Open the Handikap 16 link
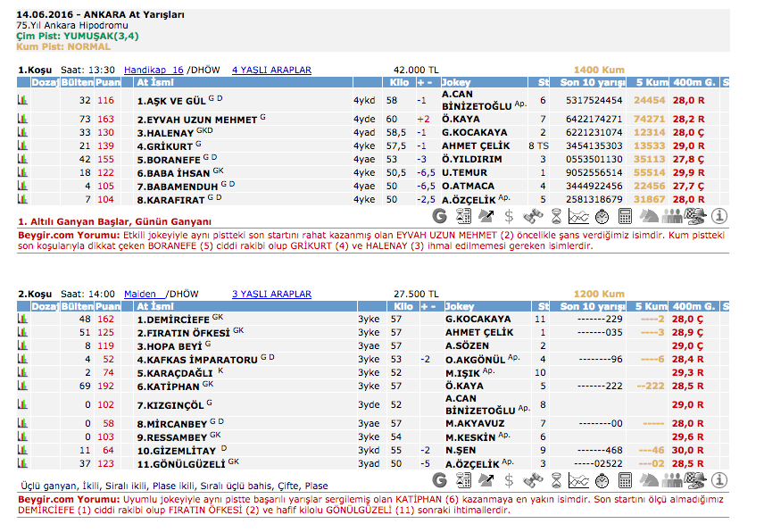Screen dimensions: 764x532 point(154,69)
